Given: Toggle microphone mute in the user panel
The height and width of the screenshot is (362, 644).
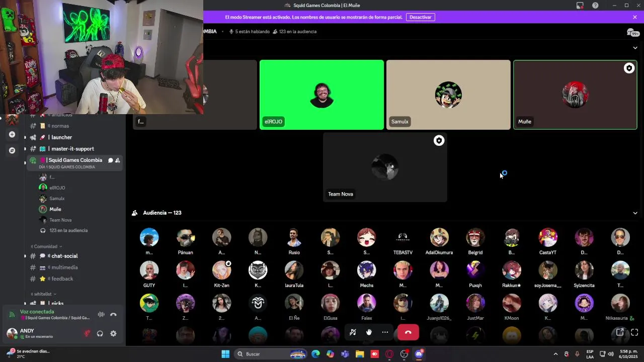Looking at the screenshot, I should point(87,333).
